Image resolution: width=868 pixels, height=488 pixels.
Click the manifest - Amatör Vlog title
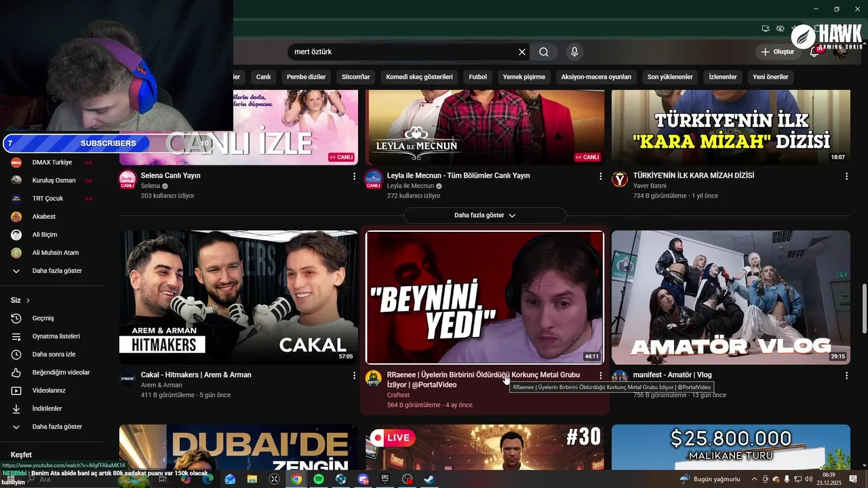672,375
